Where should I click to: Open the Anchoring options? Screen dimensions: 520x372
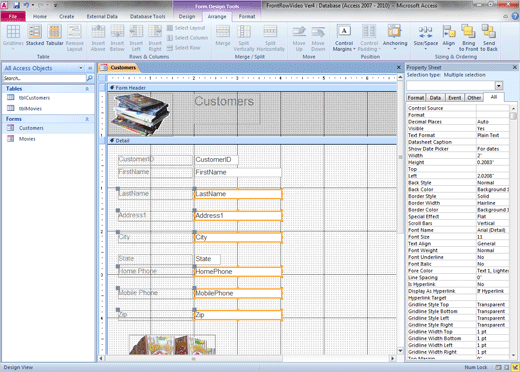coord(395,38)
